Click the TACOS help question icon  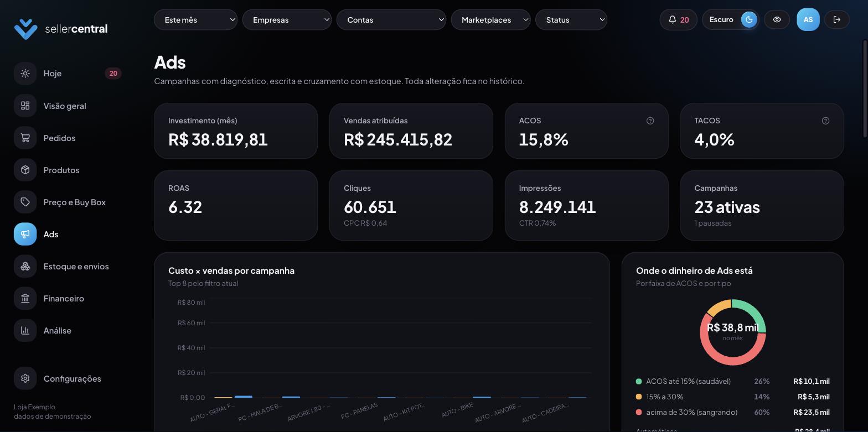826,121
